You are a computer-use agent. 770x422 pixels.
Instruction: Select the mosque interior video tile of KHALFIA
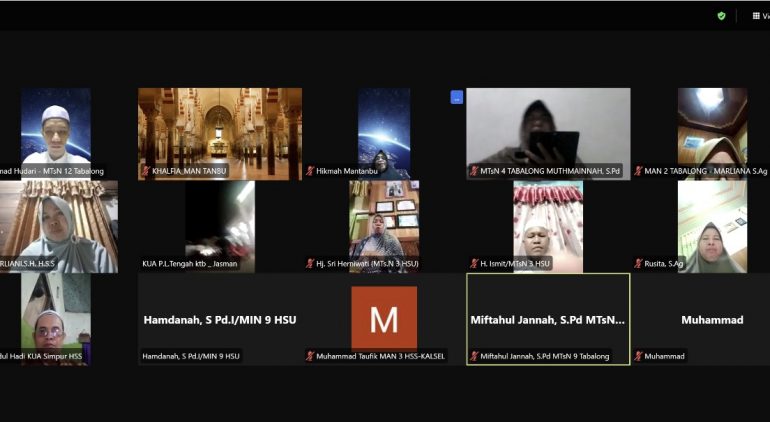pyautogui.click(x=220, y=128)
